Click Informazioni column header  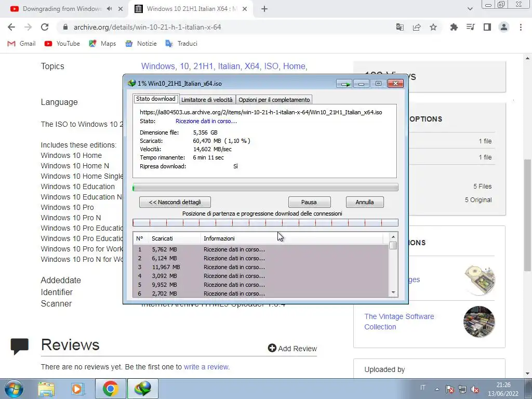[292, 238]
